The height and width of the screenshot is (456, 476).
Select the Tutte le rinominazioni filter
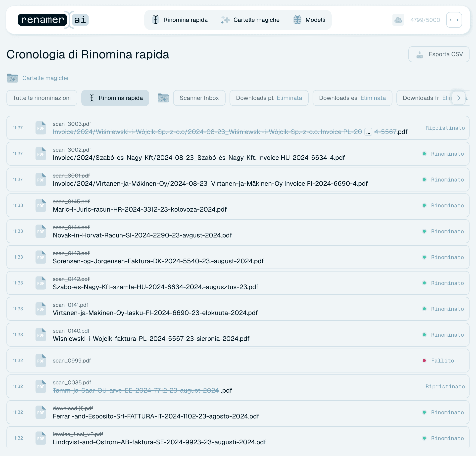[42, 98]
